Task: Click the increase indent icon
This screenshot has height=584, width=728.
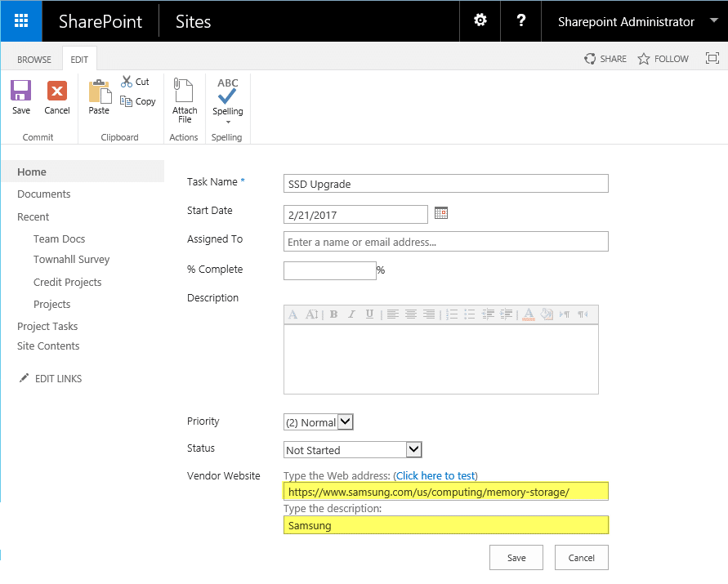Action: [x=507, y=314]
